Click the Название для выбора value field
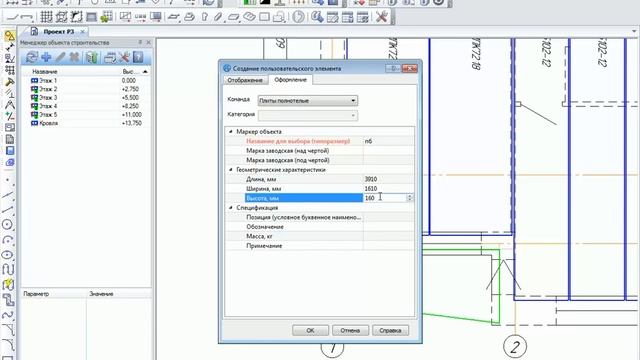Screen dimensions: 640x360 pyautogui.click(x=388, y=141)
